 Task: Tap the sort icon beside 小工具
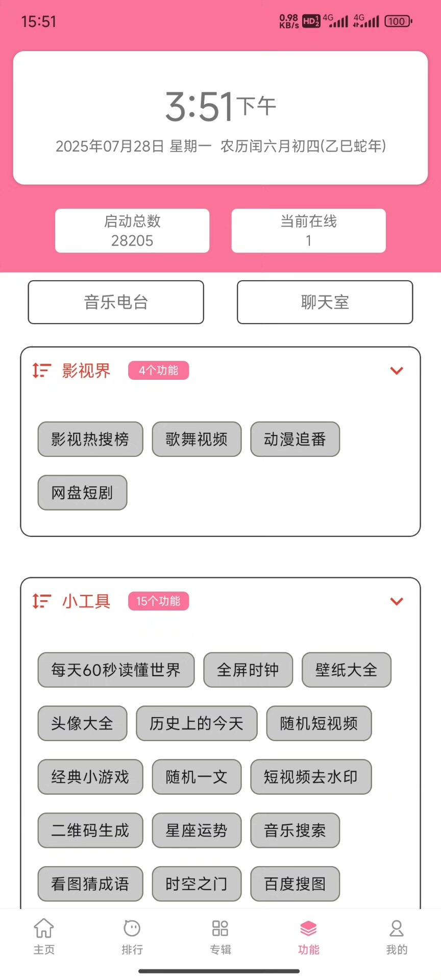(41, 601)
